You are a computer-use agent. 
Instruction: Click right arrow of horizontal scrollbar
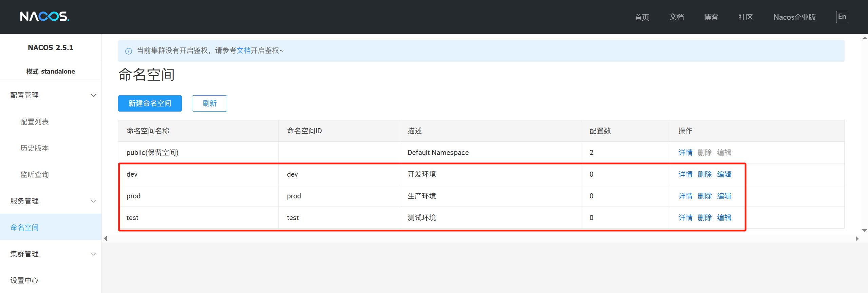tap(857, 238)
